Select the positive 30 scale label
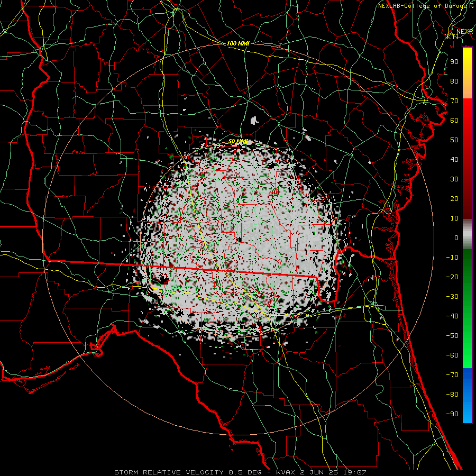 pyautogui.click(x=454, y=179)
